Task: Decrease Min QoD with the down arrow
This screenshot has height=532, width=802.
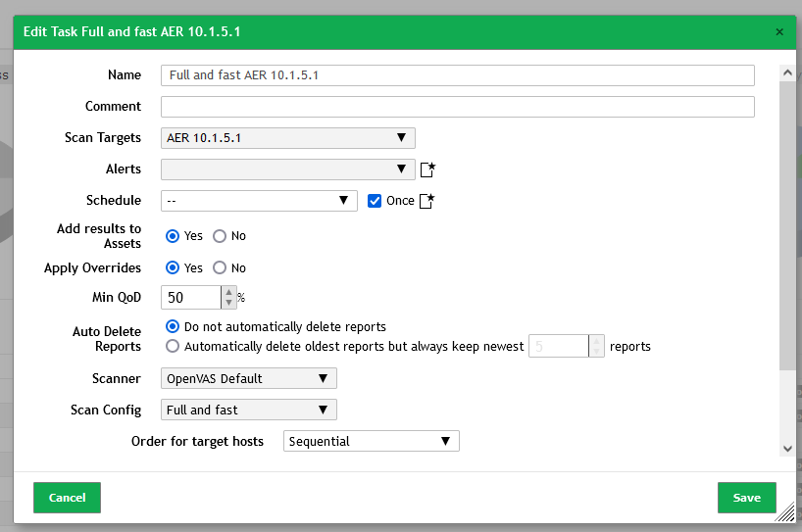Action: [x=228, y=303]
